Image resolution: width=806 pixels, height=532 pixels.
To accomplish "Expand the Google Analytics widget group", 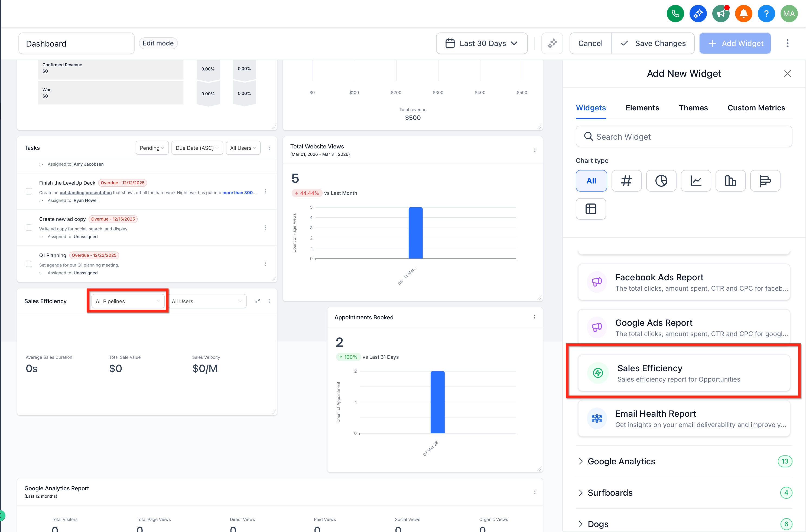I will pos(621,461).
